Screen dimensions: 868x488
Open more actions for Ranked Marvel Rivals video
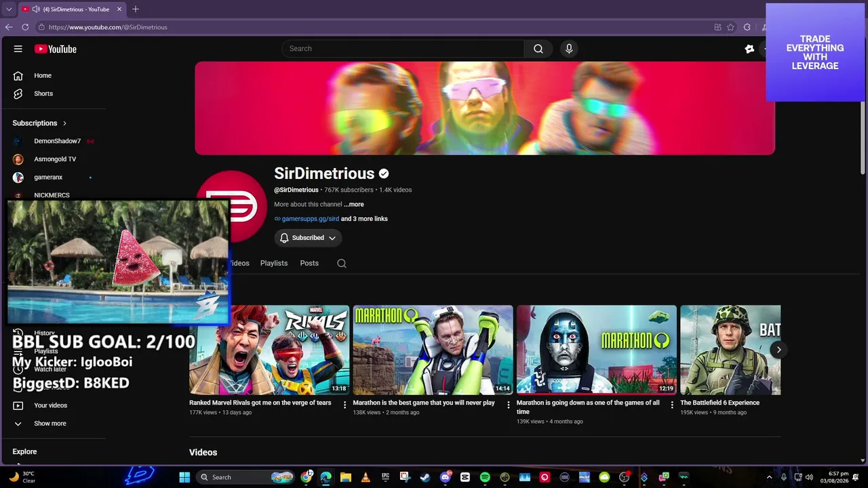(344, 405)
